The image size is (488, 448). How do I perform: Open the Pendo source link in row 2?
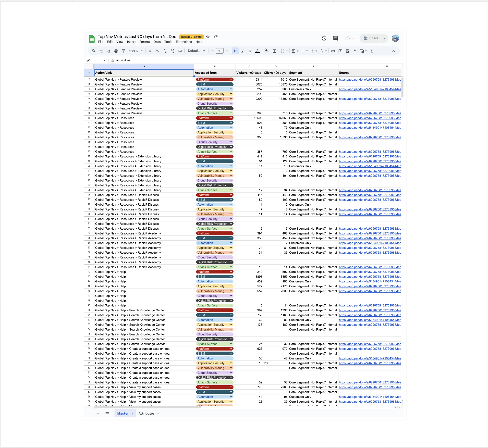coord(370,80)
